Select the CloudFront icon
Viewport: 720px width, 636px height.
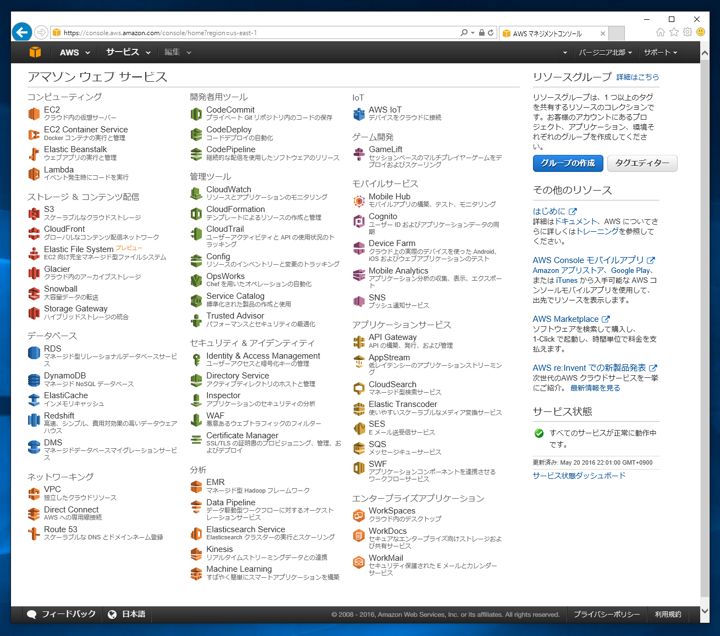click(34, 233)
